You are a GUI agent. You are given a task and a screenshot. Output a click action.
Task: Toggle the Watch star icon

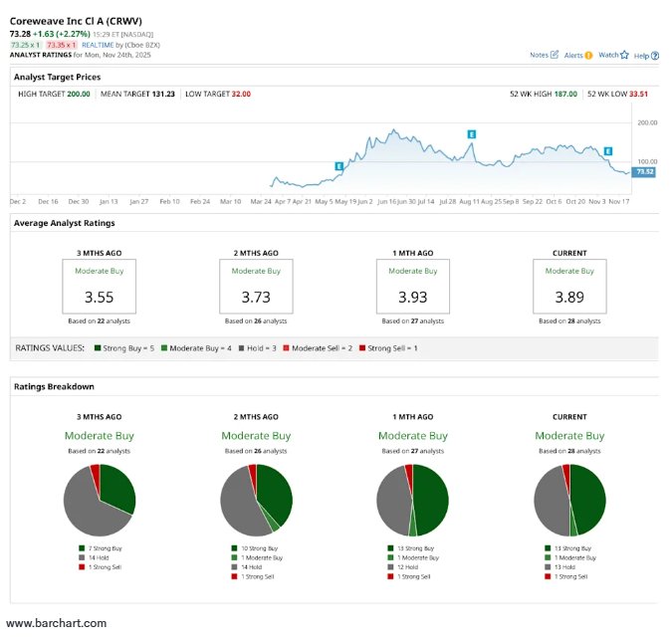tap(624, 55)
